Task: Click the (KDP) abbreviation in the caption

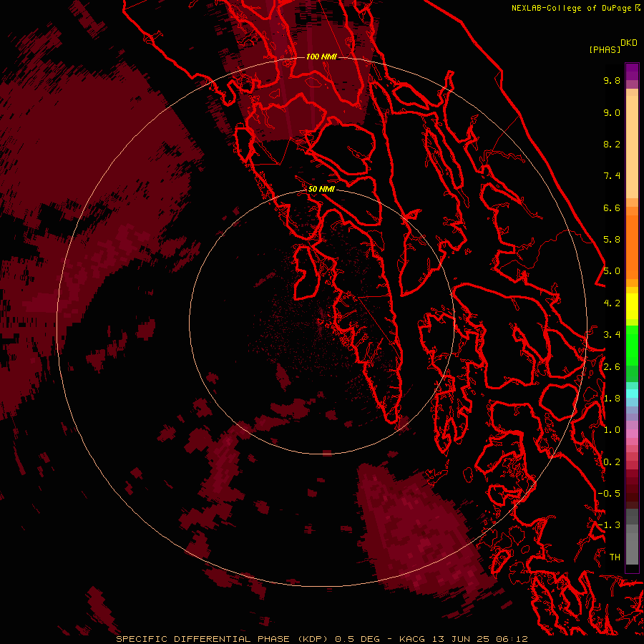Action: 313,639
